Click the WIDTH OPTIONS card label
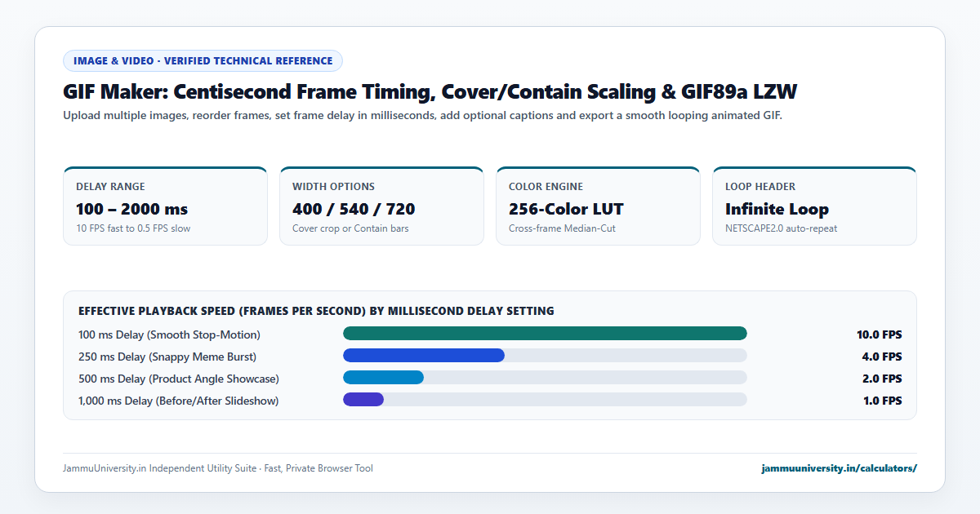This screenshot has height=514, width=980. click(x=333, y=187)
